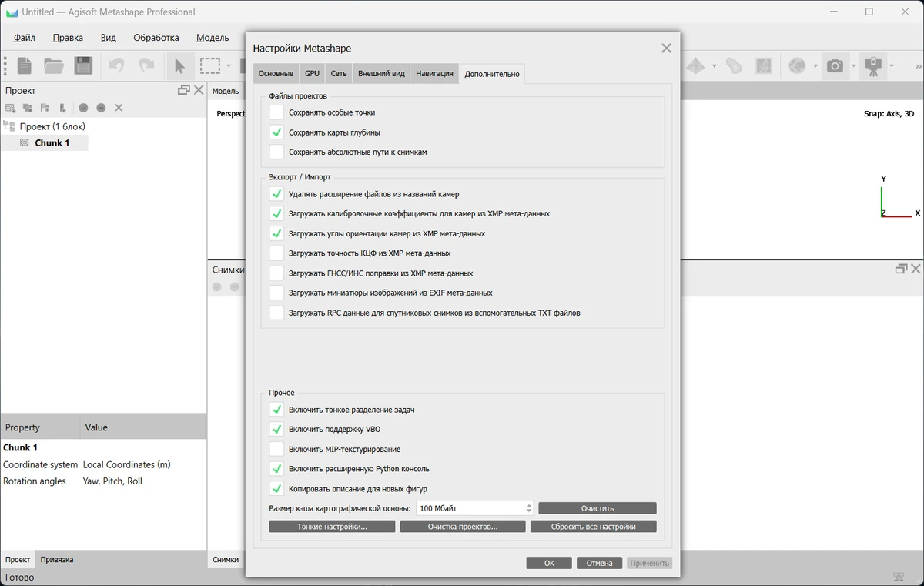This screenshot has height=586, width=924.
Task: Click the Очистить cache button
Action: pyautogui.click(x=598, y=508)
